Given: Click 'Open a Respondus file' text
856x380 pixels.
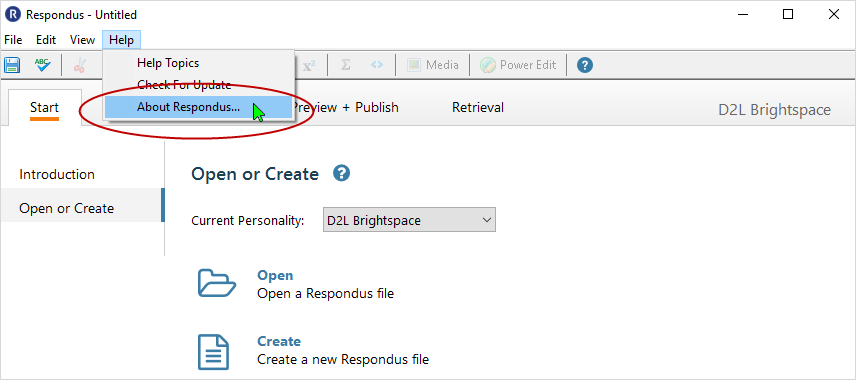Looking at the screenshot, I should click(x=325, y=293).
